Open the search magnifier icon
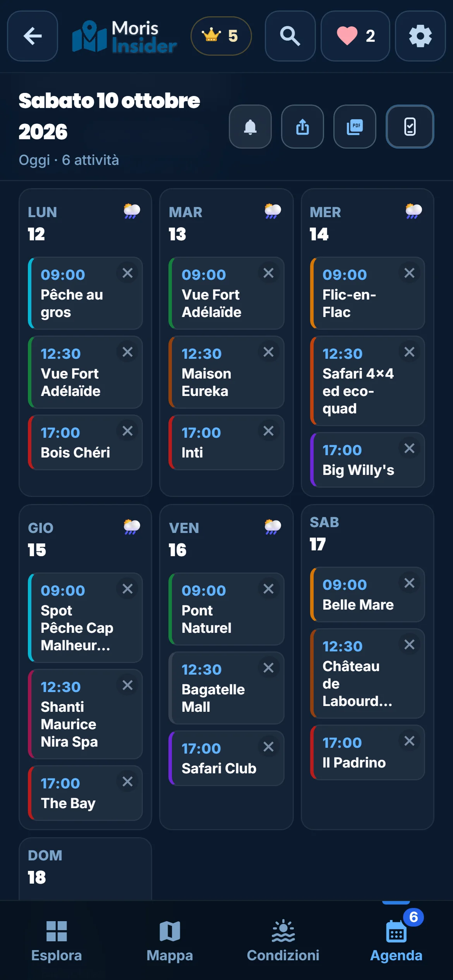Screen dimensions: 453x980 pyautogui.click(x=290, y=36)
